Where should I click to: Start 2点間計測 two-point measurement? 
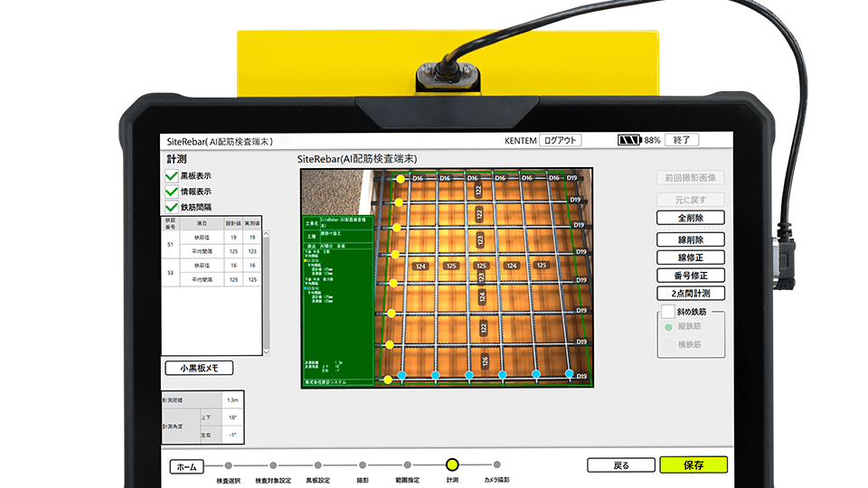click(x=690, y=293)
